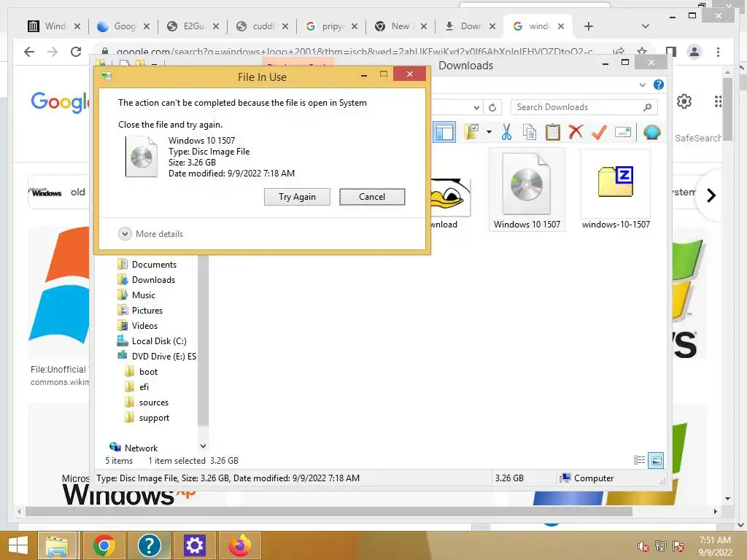The image size is (747, 560).
Task: Click the red X Delete icon in toolbar
Action: tap(576, 131)
